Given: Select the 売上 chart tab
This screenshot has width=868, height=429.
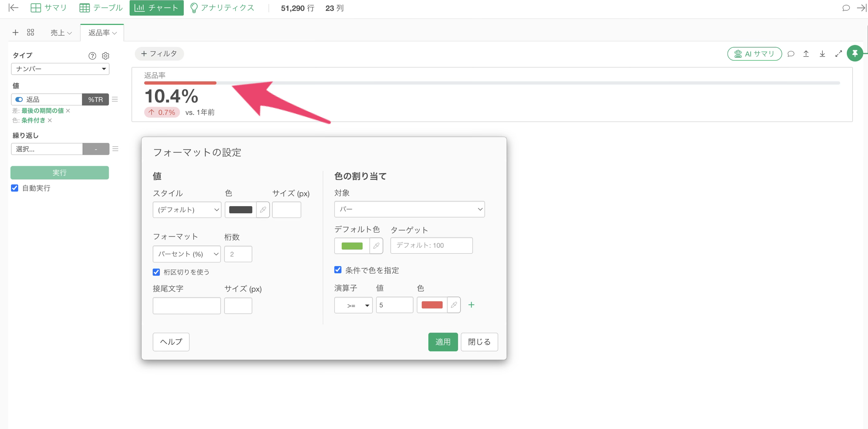Looking at the screenshot, I should (x=61, y=33).
